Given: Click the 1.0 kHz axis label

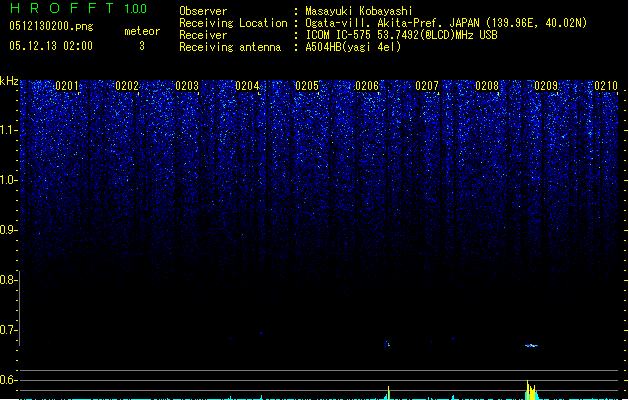Looking at the screenshot, I should tap(8, 180).
